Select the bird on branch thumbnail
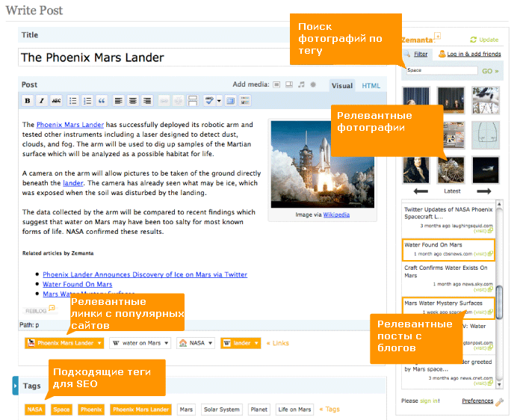This screenshot has height=420, width=523. 486,100
